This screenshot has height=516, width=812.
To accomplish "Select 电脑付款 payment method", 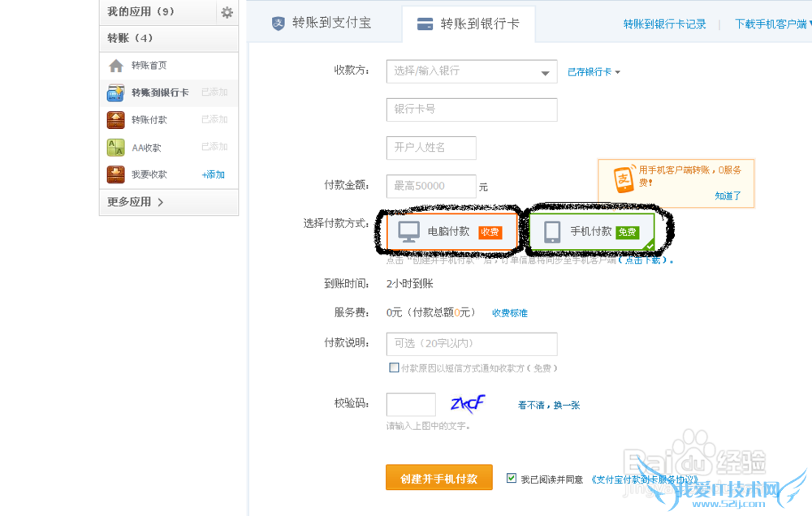I will point(452,232).
